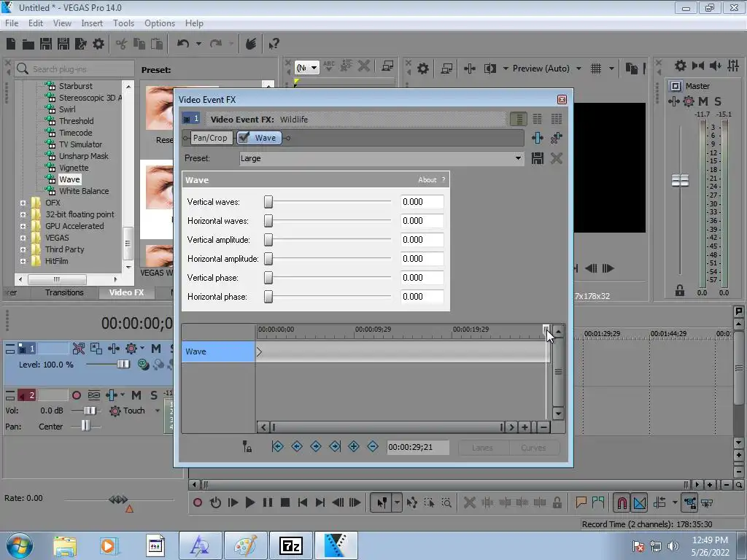Click Next Keyframe button
Viewport: 747px width, 560px height.
click(315, 446)
